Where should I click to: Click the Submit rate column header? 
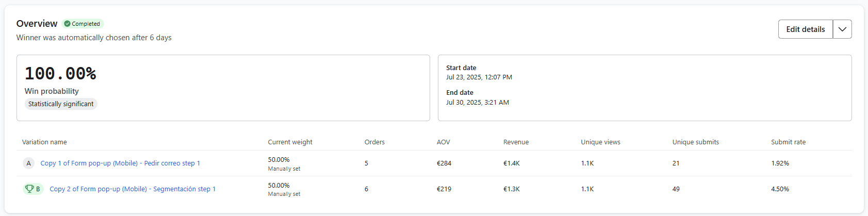click(x=788, y=142)
